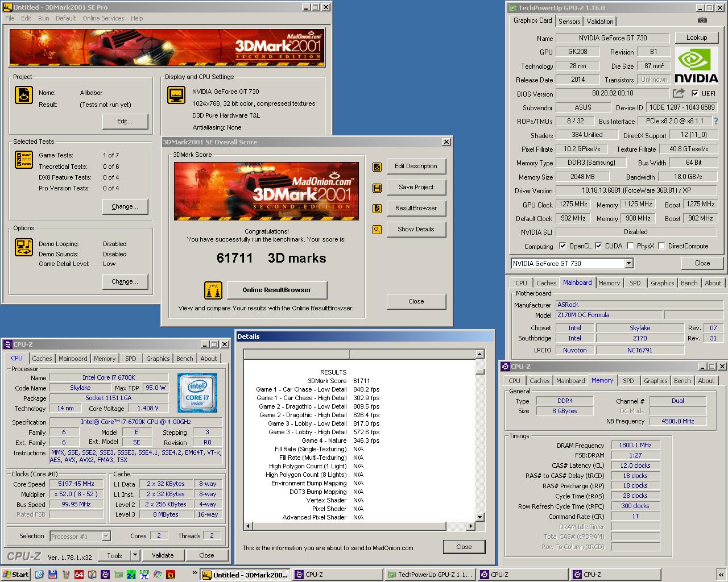Screen dimensions: 728x582
Task: Open the File menu in 3DMark2001
Action: pos(10,18)
